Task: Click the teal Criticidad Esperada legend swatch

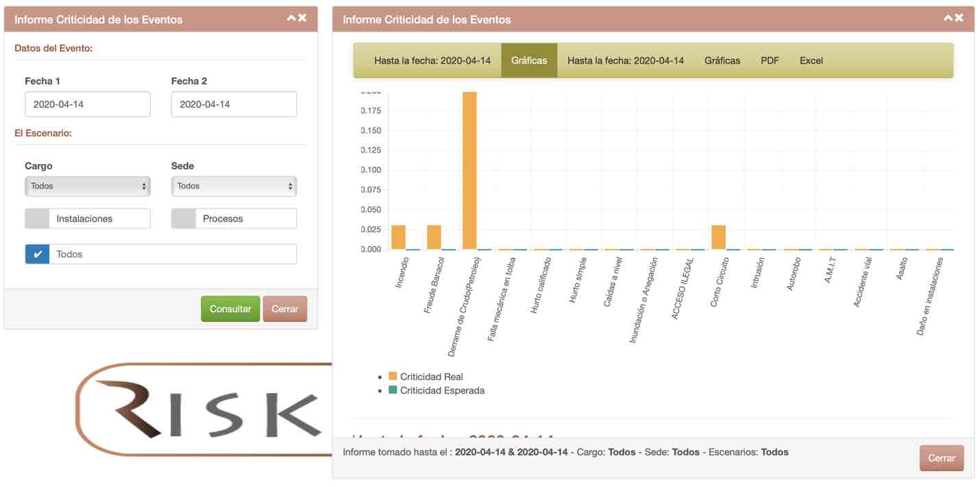Action: tap(393, 390)
